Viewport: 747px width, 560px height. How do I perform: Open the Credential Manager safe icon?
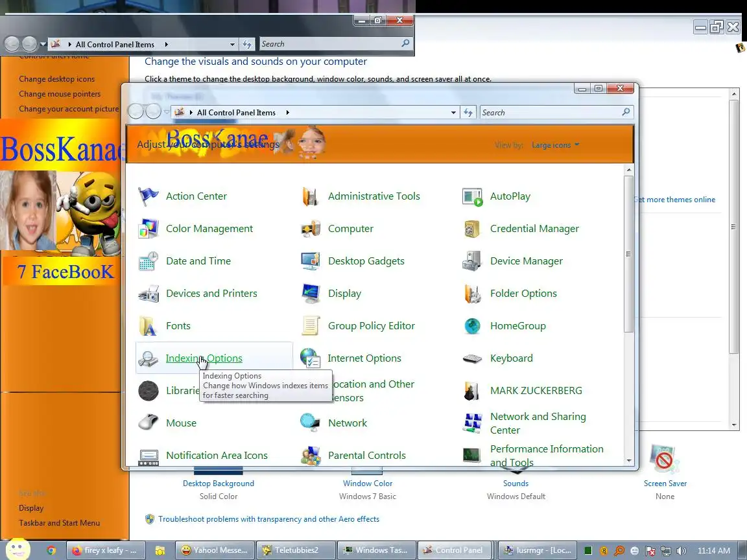(x=472, y=229)
